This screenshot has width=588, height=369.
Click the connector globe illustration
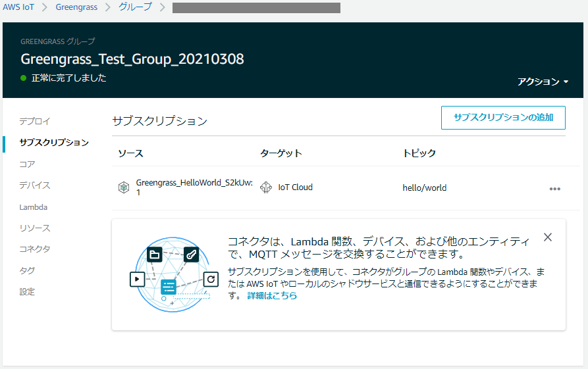coord(173,274)
